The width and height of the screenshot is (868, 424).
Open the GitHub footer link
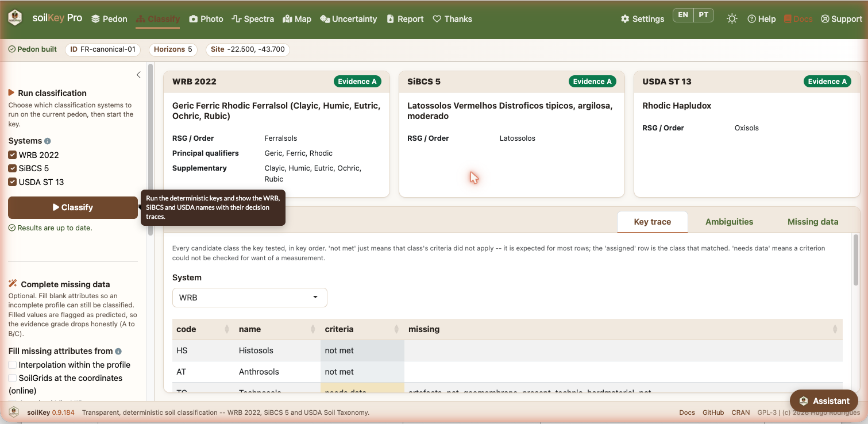[713, 413]
